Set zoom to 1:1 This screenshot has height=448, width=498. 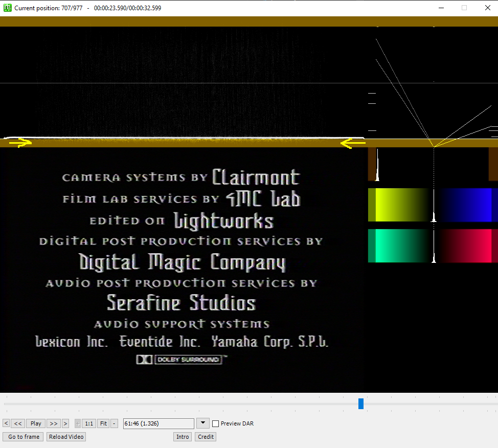tap(89, 423)
